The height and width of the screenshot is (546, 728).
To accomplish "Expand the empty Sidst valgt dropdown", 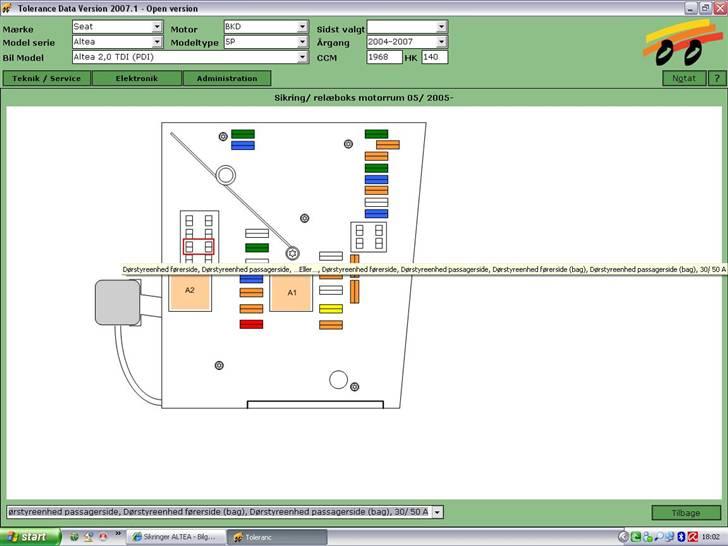I will tap(407, 26).
